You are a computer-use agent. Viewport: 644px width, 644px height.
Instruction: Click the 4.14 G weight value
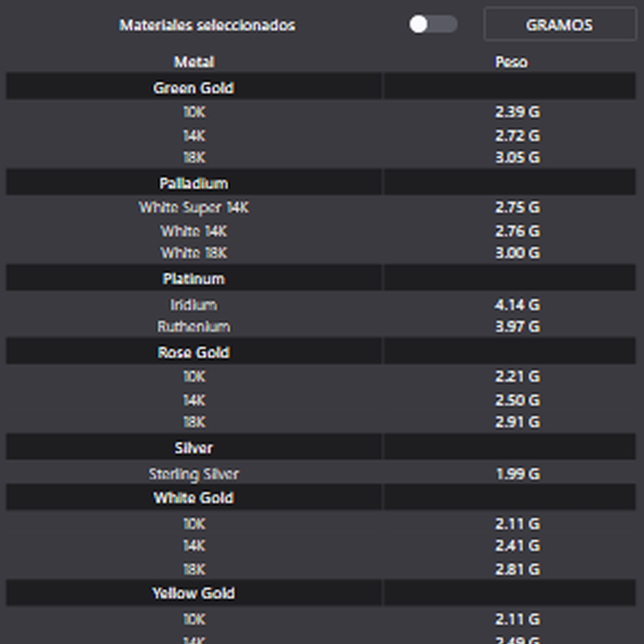point(517,305)
